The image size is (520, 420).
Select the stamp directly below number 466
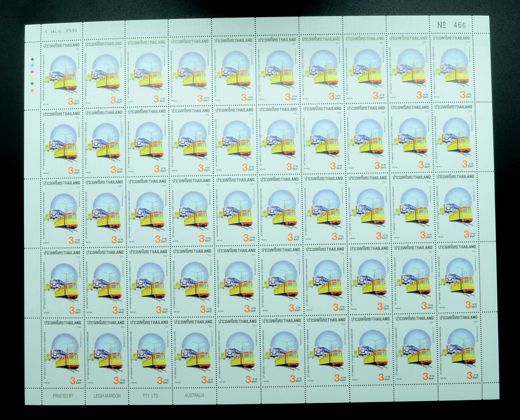pos(452,68)
